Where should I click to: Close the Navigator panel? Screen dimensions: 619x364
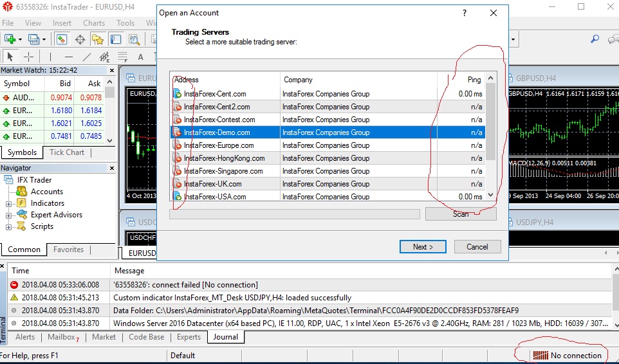coord(112,168)
